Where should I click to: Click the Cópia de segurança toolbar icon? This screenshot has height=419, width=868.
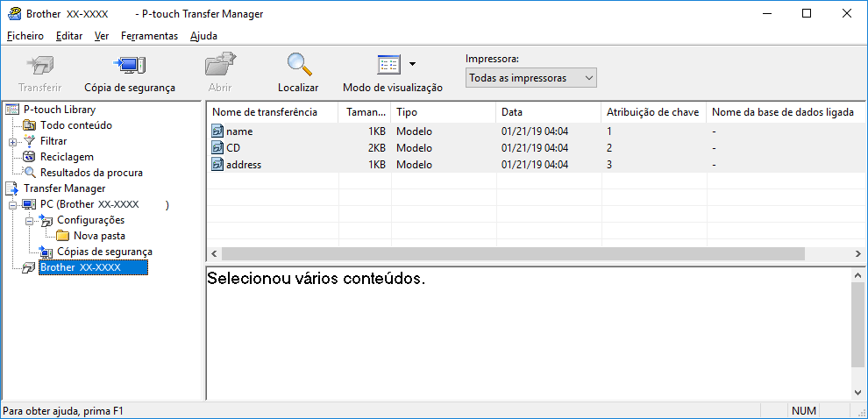pyautogui.click(x=130, y=66)
